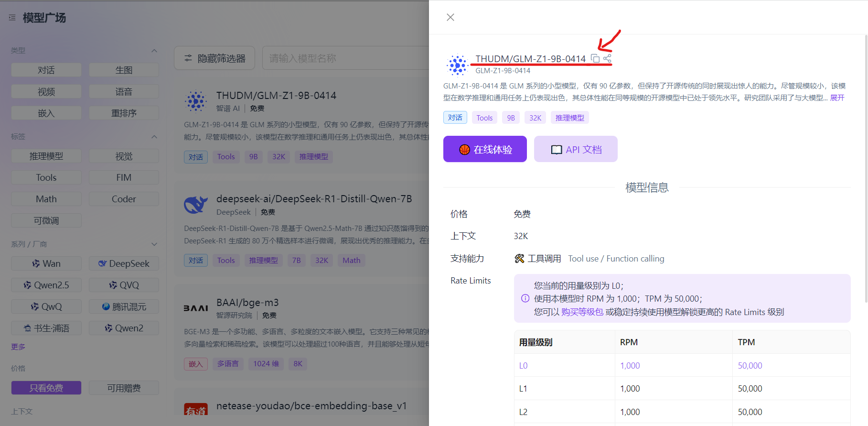Focus the 请输入模型名称 search field
Image resolution: width=868 pixels, height=426 pixels.
(345, 58)
